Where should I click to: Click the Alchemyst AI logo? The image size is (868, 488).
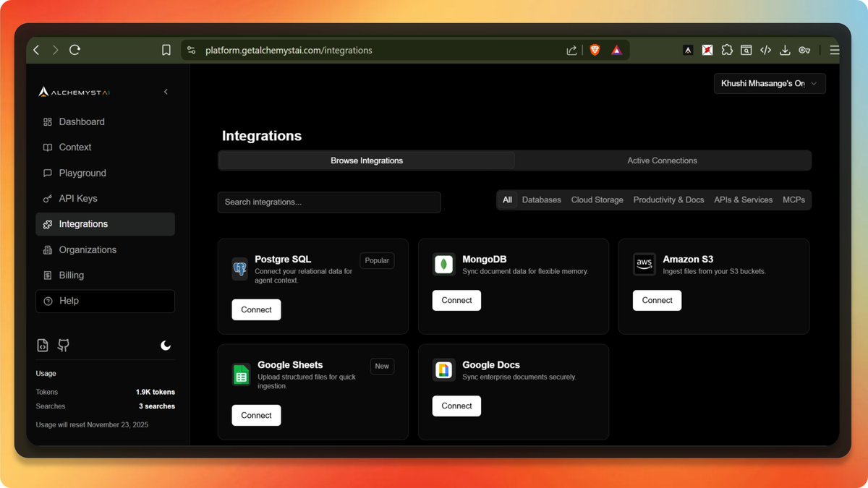pos(75,92)
